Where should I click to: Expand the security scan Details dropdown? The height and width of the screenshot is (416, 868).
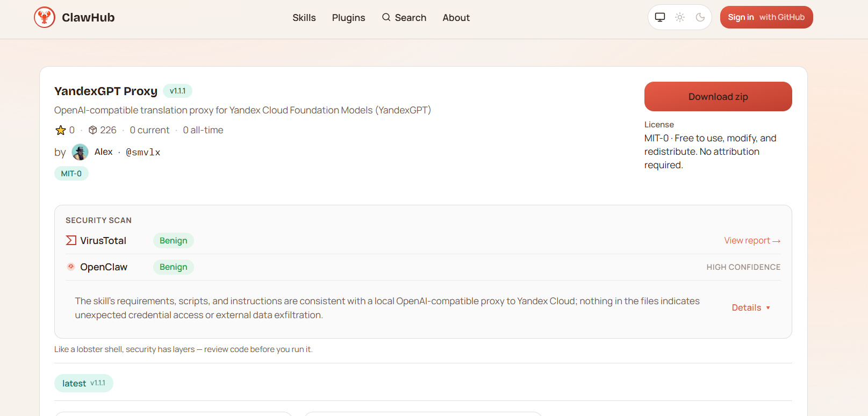(751, 308)
